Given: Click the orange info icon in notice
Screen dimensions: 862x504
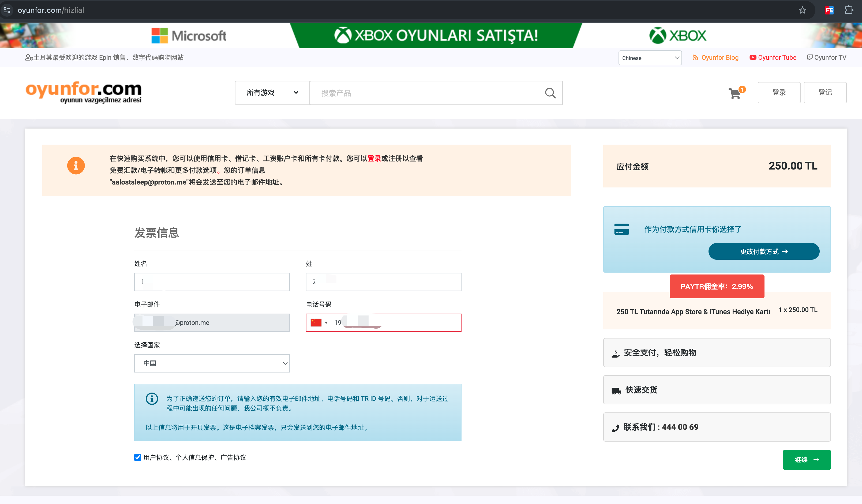Looking at the screenshot, I should (x=76, y=166).
